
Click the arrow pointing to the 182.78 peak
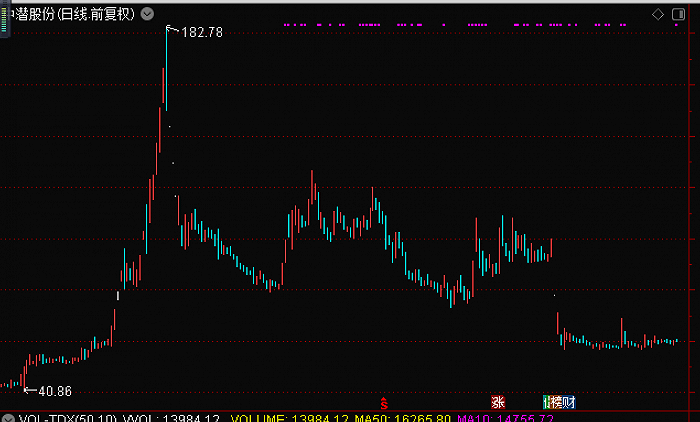click(172, 31)
